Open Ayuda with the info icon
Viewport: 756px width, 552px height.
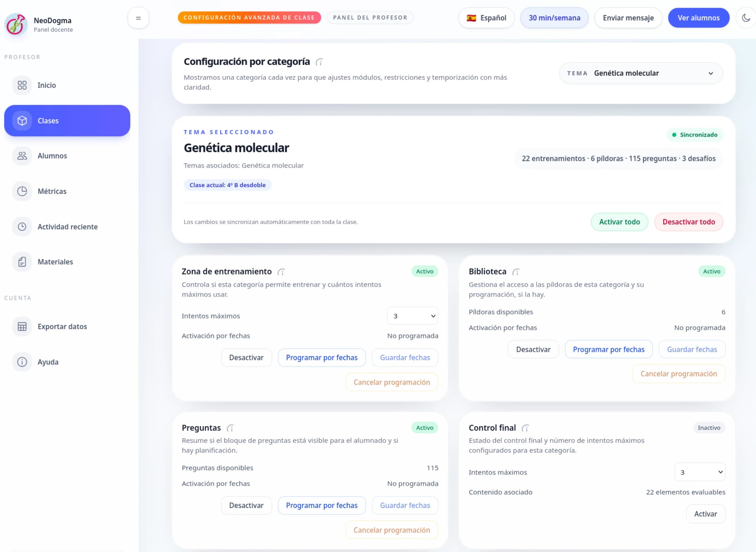click(x=22, y=362)
